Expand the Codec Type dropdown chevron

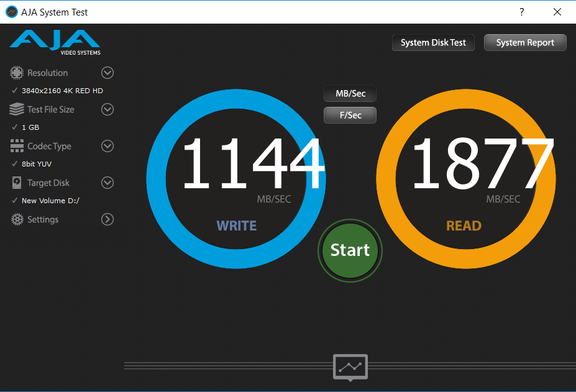107,146
